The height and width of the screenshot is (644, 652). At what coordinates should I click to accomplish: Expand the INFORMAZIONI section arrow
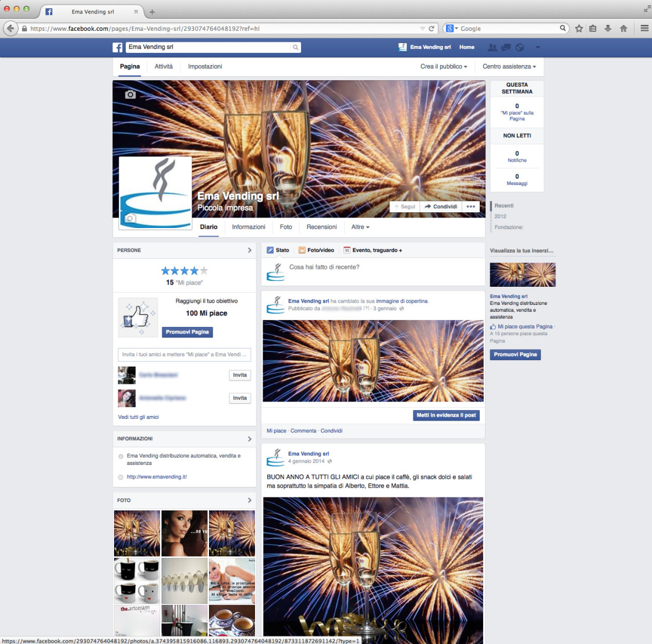tap(250, 439)
